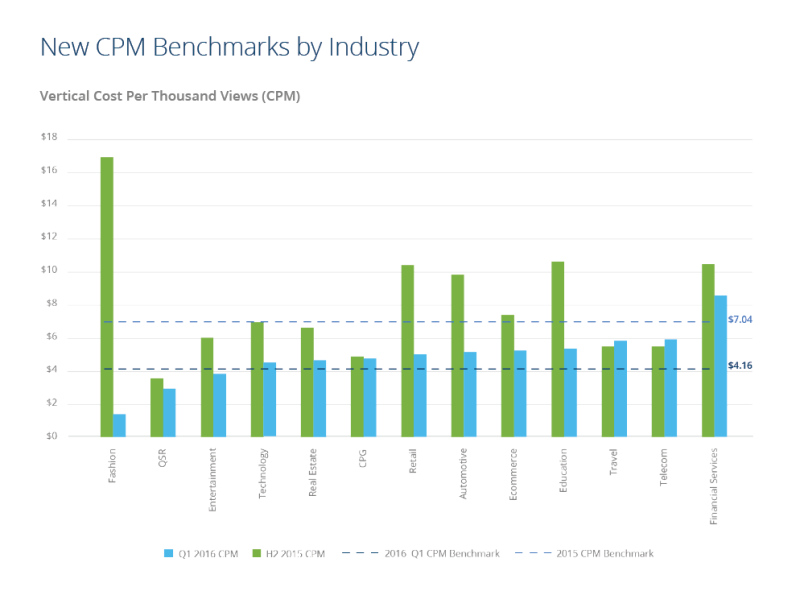This screenshot has width=800, height=591.
Task: Click the chart title New CPM Benchmarks by Industry
Action: coord(229,46)
